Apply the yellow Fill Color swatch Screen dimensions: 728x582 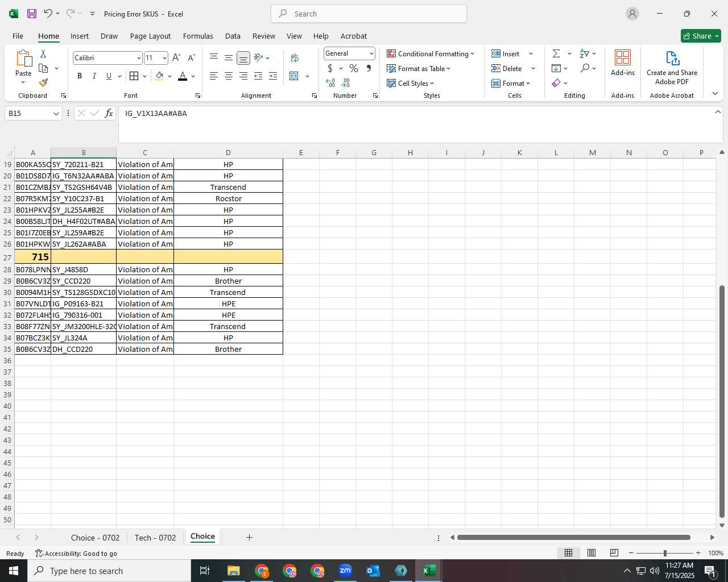point(159,76)
